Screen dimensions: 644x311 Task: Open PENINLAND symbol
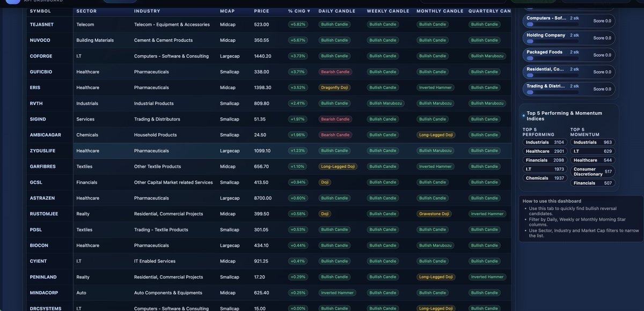(43, 277)
